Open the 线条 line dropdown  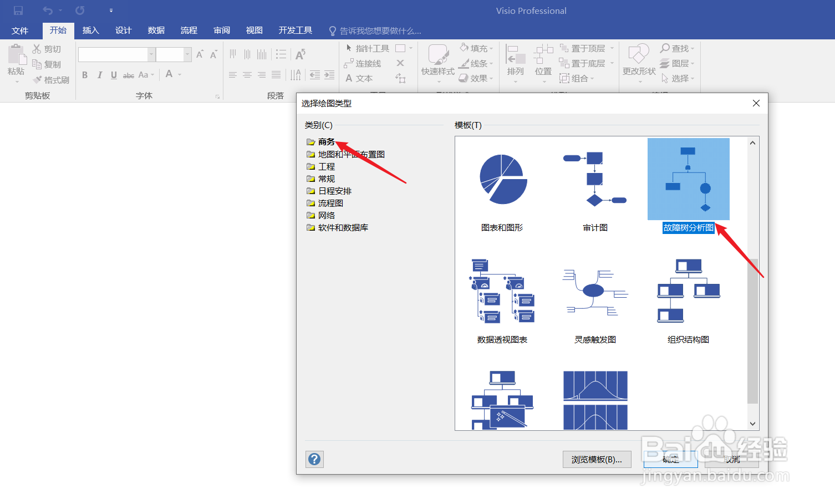[x=476, y=63]
